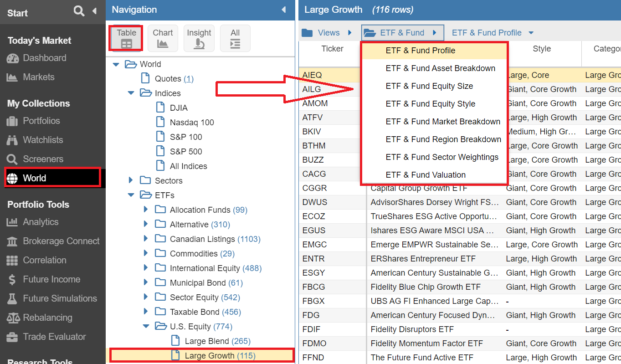Switch to the Chart view button
621x364 pixels.
pyautogui.click(x=163, y=38)
